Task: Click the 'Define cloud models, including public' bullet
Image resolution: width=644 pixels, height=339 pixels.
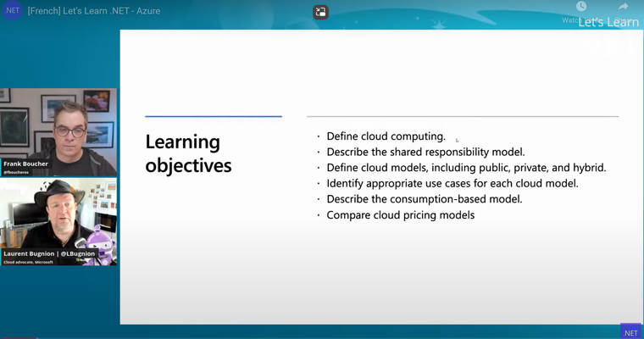Action: [x=466, y=168]
